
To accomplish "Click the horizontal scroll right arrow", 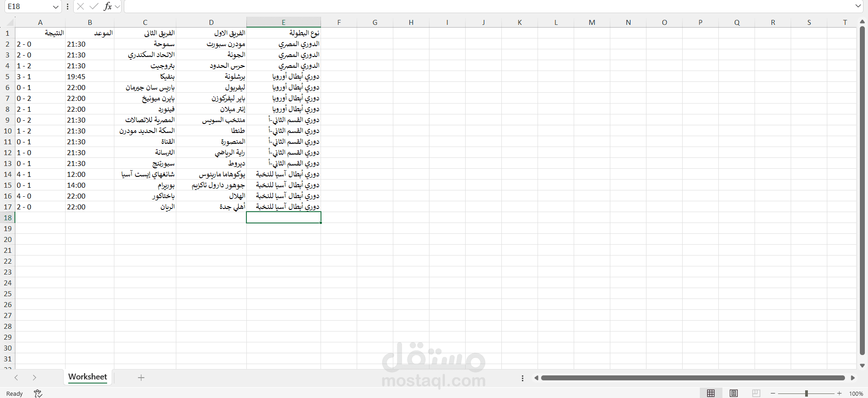I will (x=853, y=378).
